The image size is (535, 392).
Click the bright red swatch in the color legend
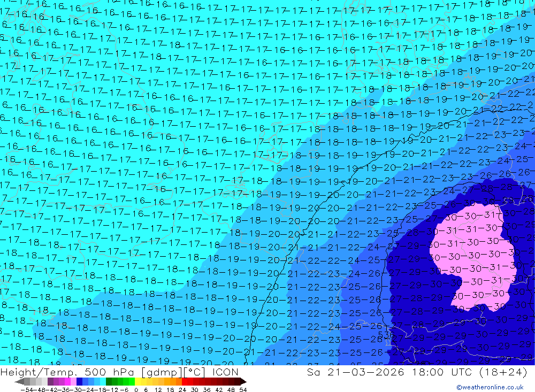[x=185, y=381]
